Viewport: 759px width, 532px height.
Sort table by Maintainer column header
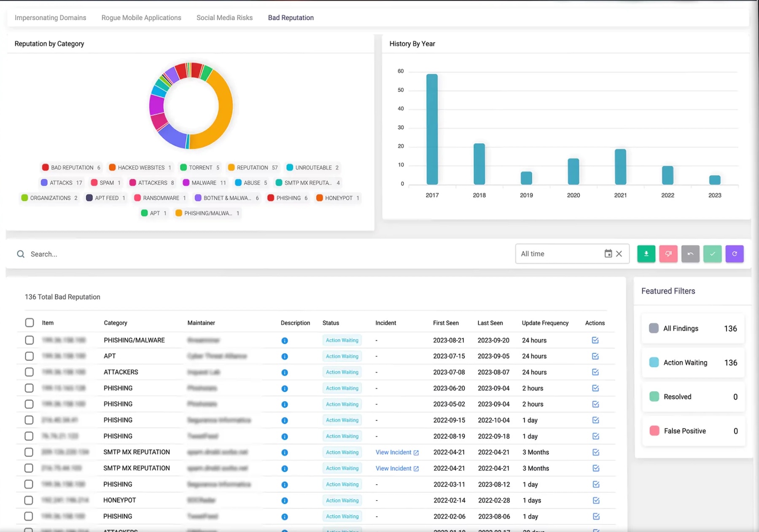[x=201, y=323]
